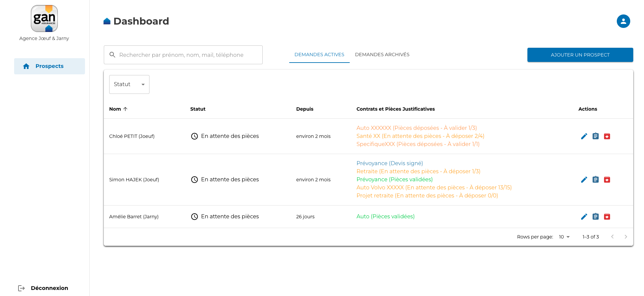Expand the Statut filter dropdown

click(129, 84)
